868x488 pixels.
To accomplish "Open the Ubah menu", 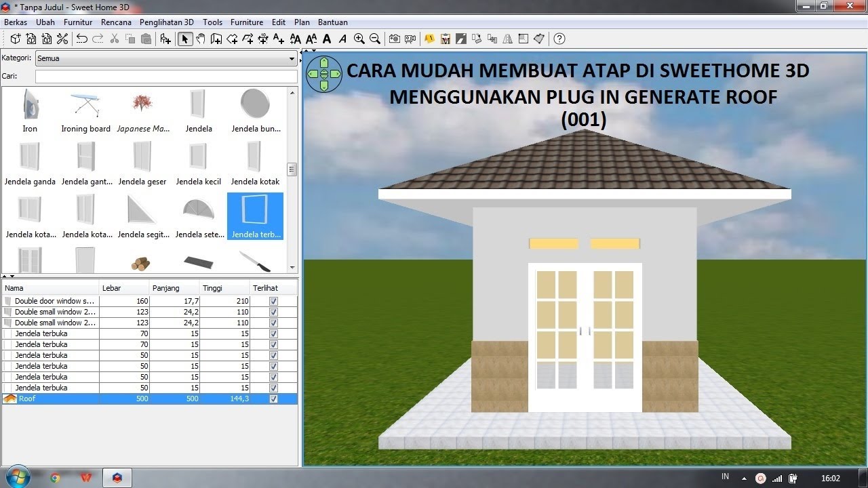I will click(45, 22).
